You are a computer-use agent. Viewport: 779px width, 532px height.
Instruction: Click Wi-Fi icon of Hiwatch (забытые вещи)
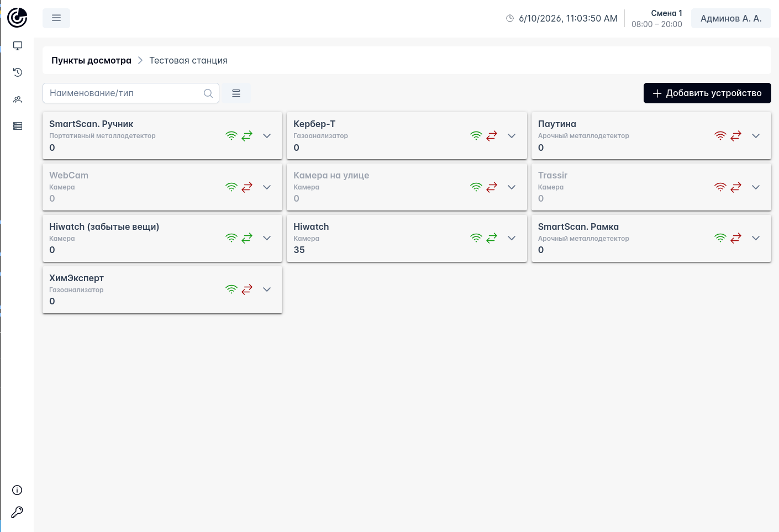coord(231,238)
